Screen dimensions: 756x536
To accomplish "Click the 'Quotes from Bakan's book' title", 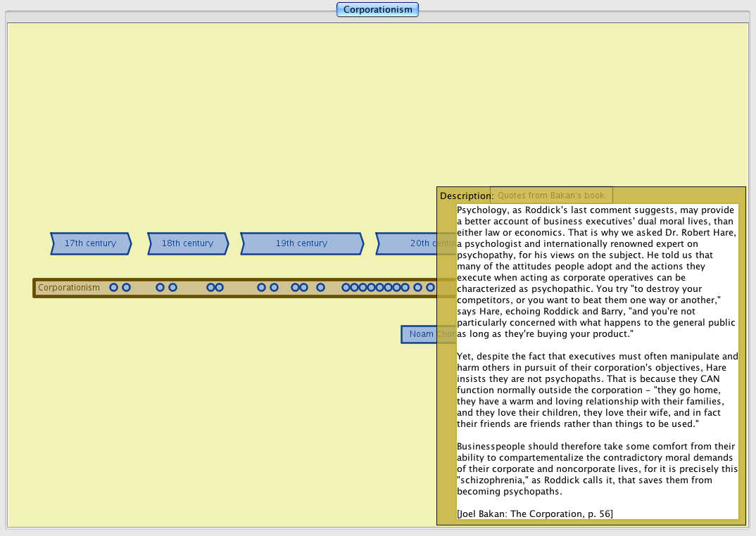I will pos(551,195).
